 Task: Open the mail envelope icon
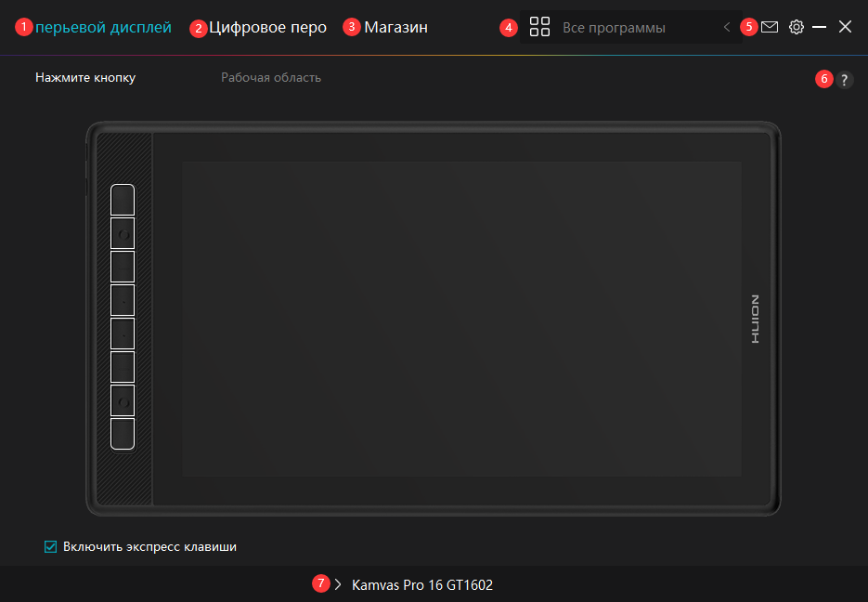tap(770, 27)
